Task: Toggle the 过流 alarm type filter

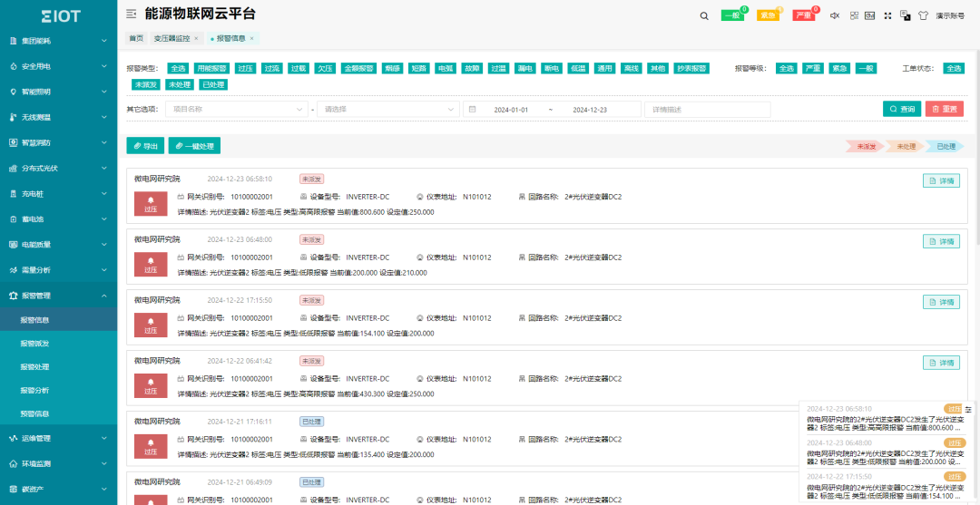Action: (271, 68)
